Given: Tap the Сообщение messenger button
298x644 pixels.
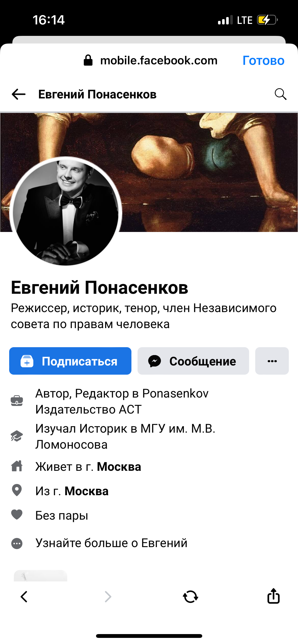Looking at the screenshot, I should [193, 361].
